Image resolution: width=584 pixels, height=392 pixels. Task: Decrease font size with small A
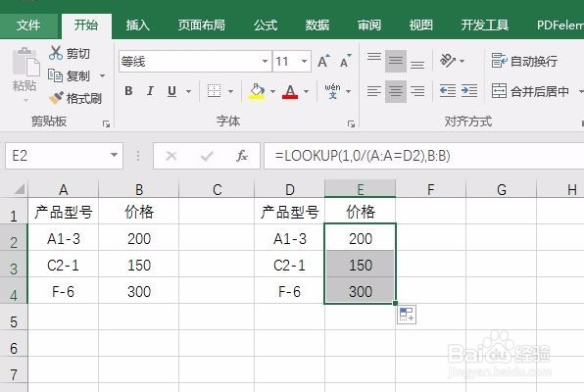[x=346, y=61]
